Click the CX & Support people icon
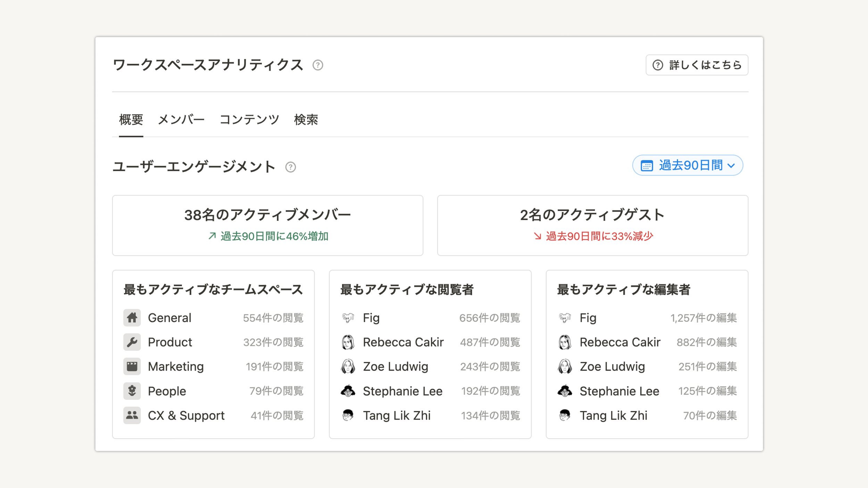868x488 pixels. pyautogui.click(x=132, y=415)
